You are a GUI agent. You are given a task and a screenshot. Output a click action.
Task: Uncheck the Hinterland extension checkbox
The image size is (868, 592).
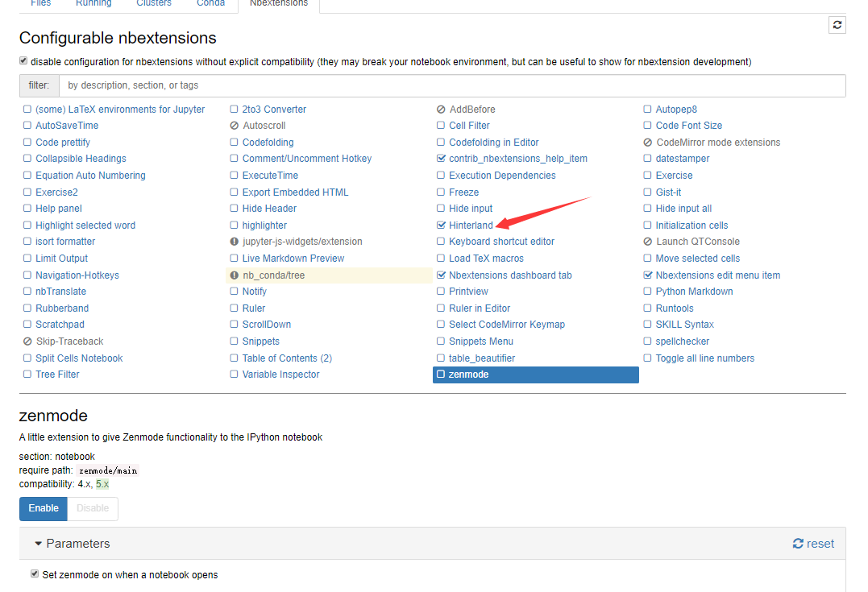click(441, 226)
